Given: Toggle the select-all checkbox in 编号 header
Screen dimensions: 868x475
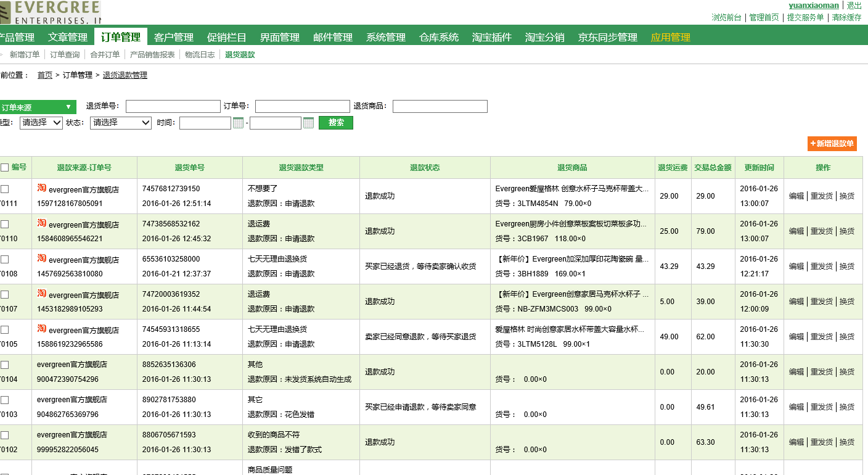Looking at the screenshot, I should coord(4,168).
